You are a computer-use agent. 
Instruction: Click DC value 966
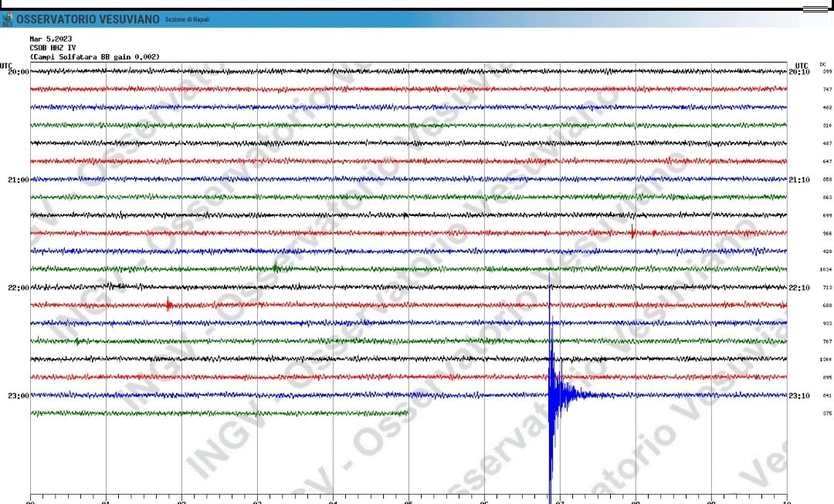coord(827,233)
